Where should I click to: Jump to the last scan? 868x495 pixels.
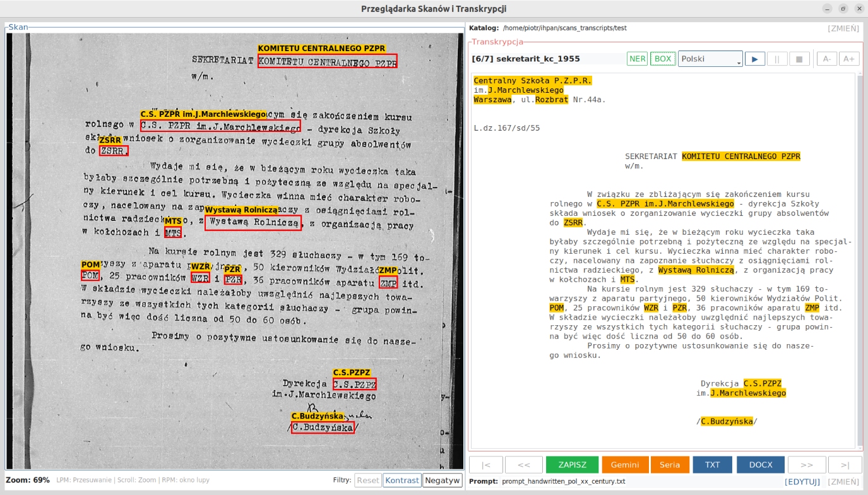[845, 465]
